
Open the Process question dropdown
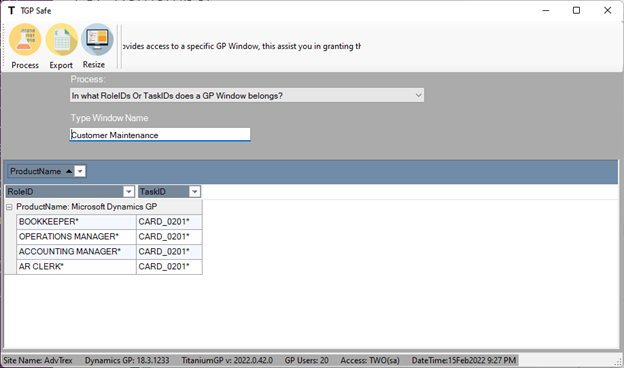418,95
